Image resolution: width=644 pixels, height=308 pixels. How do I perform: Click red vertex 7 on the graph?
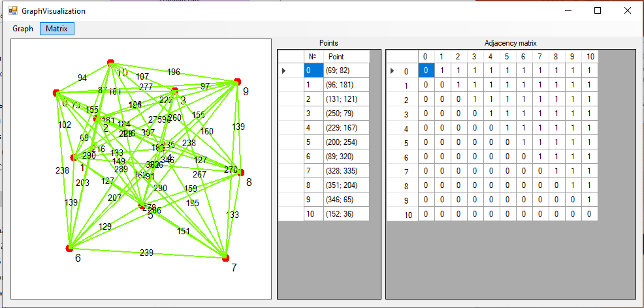[x=226, y=258]
